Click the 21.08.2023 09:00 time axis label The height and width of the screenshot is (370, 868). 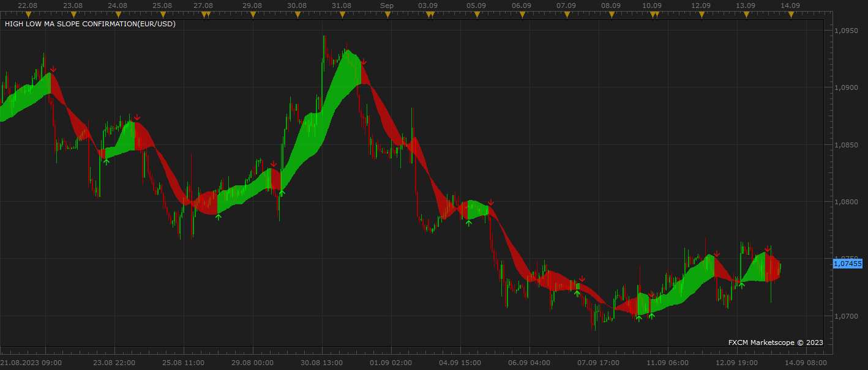pyautogui.click(x=31, y=363)
